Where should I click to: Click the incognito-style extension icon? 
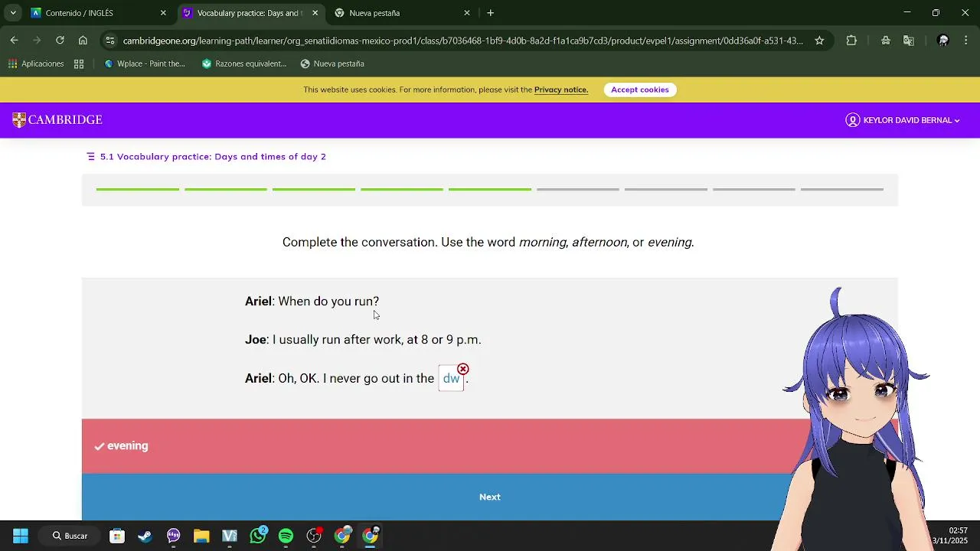886,41
